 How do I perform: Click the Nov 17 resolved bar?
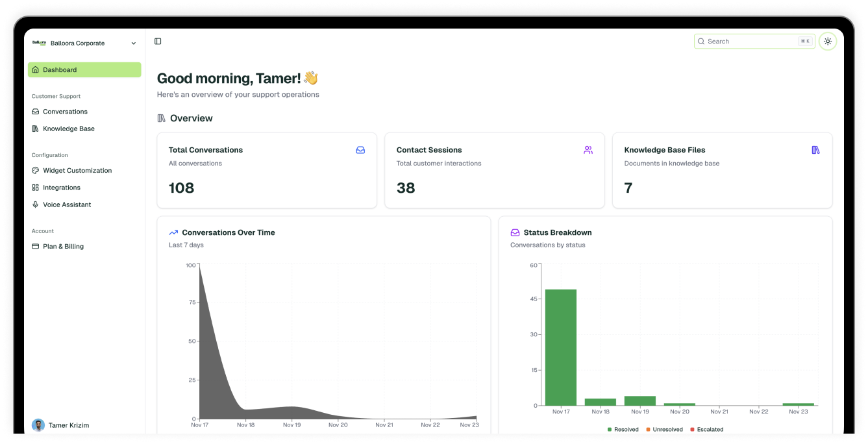[560, 347]
